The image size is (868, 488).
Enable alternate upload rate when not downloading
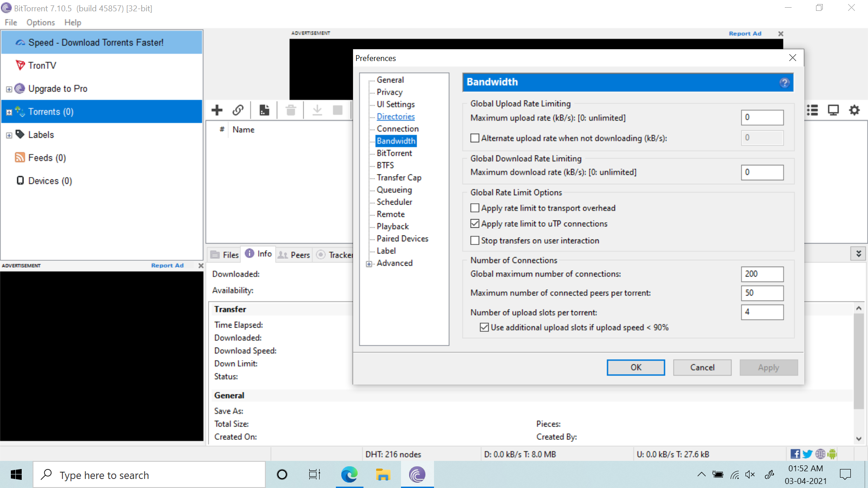[475, 138]
